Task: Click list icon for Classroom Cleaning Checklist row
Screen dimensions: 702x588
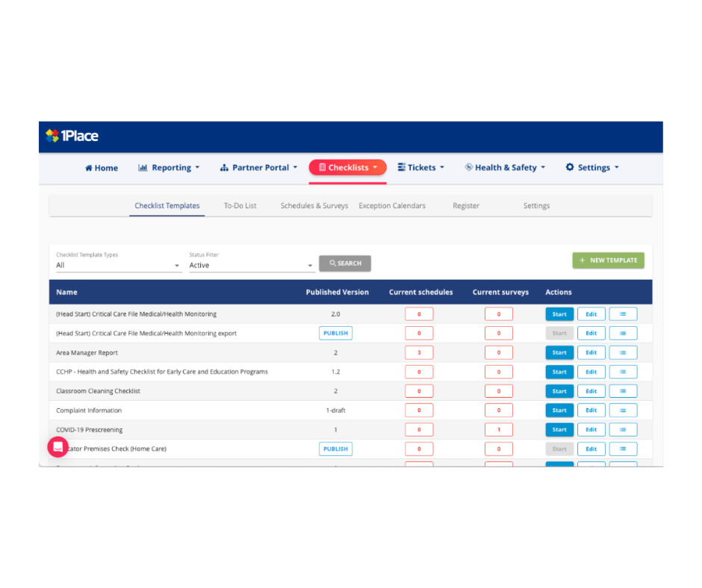Action: [x=623, y=391]
